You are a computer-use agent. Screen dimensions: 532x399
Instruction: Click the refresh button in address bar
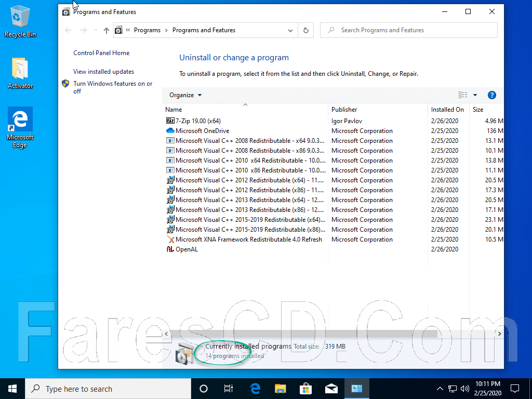(305, 30)
